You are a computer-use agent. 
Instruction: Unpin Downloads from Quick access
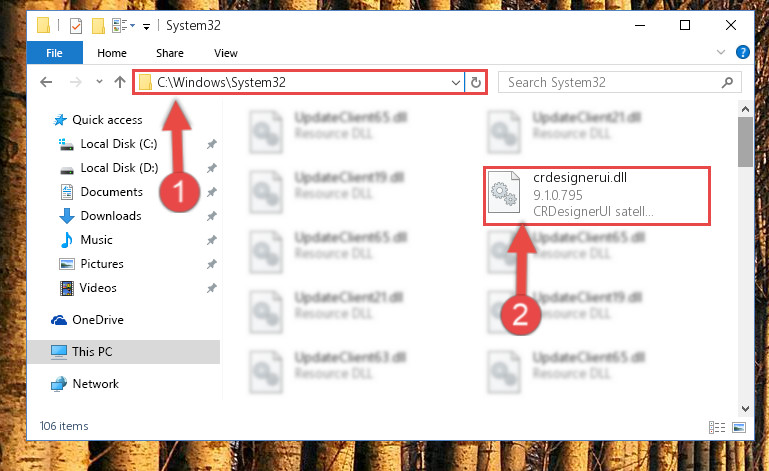[211, 216]
